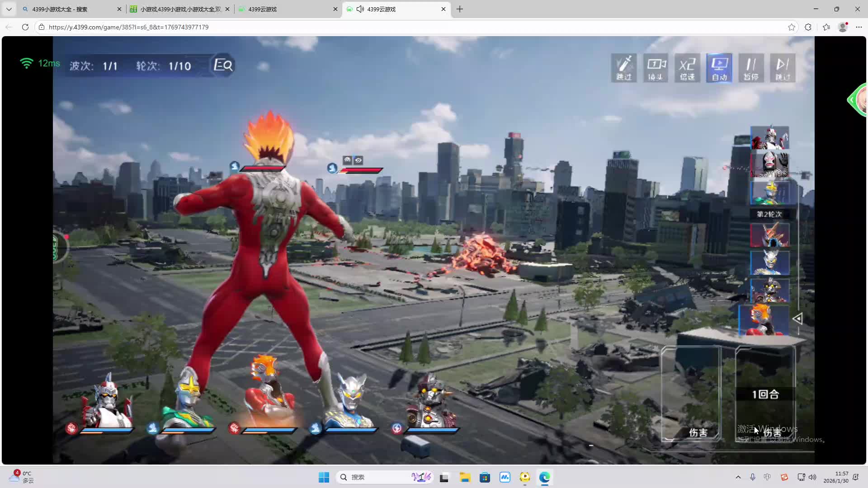Select the white knight hero portrait

pos(107,402)
